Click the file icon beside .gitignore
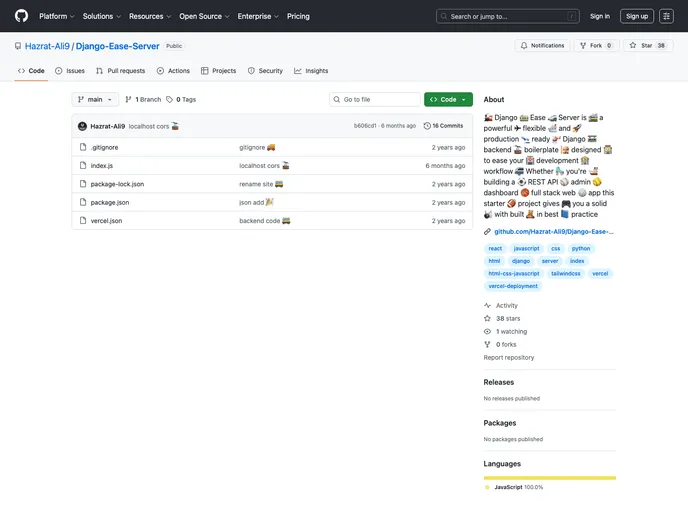Screen dimensions: 688x512 83,147
